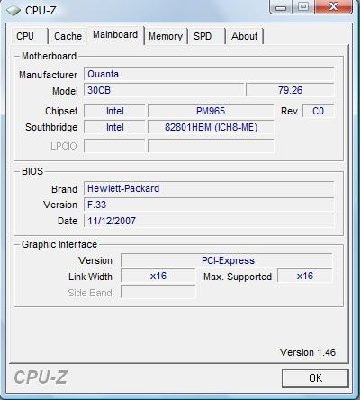Click the empty Side Band field
The width and height of the screenshot is (361, 400).
pos(158,292)
